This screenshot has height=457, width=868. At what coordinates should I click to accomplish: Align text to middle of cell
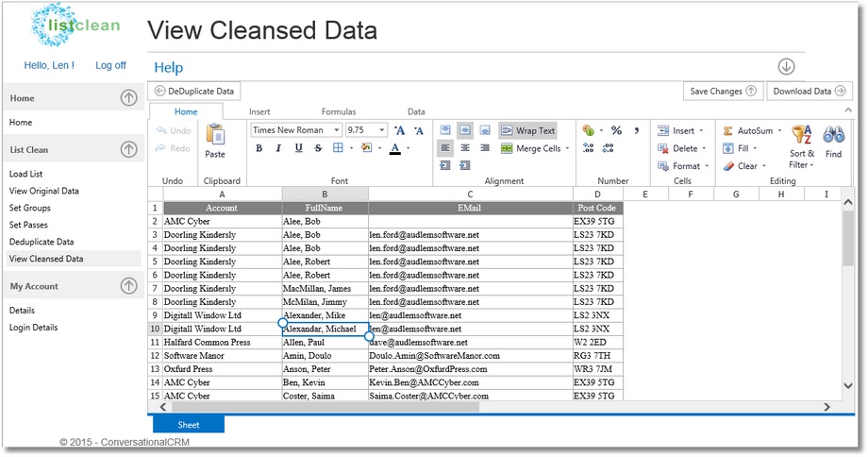pyautogui.click(x=465, y=130)
